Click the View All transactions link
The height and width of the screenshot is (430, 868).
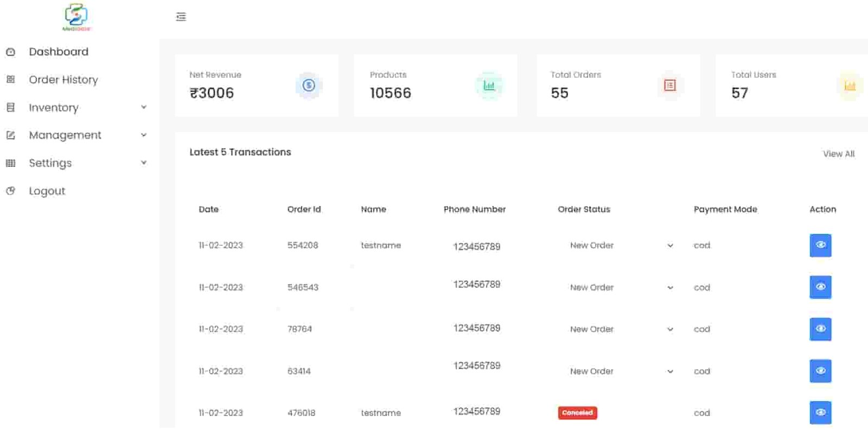[838, 154]
